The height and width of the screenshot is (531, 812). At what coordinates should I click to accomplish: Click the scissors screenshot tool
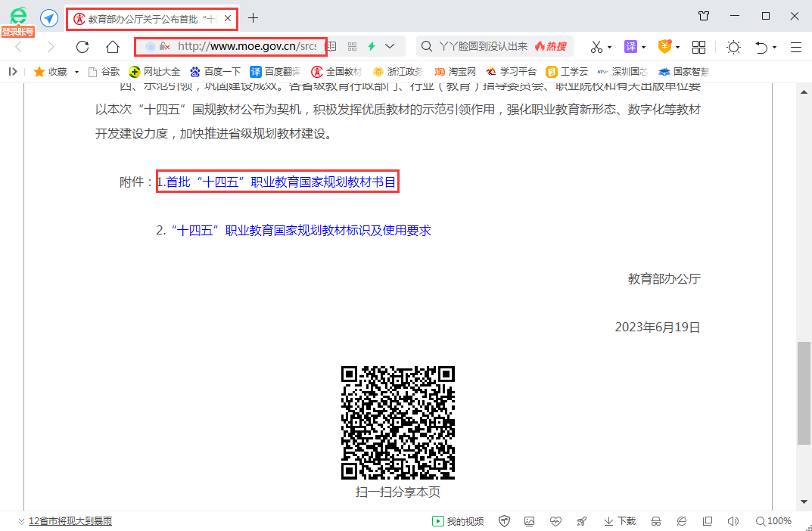tap(596, 47)
